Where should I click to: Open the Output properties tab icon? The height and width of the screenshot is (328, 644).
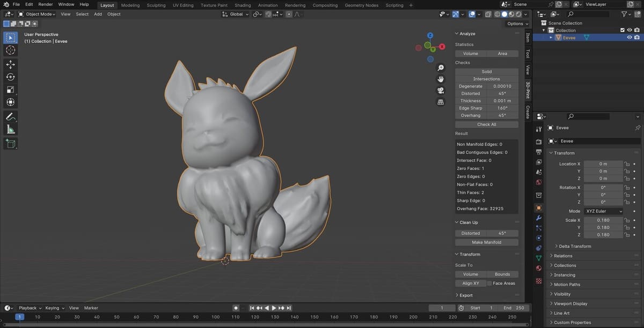pos(539,152)
